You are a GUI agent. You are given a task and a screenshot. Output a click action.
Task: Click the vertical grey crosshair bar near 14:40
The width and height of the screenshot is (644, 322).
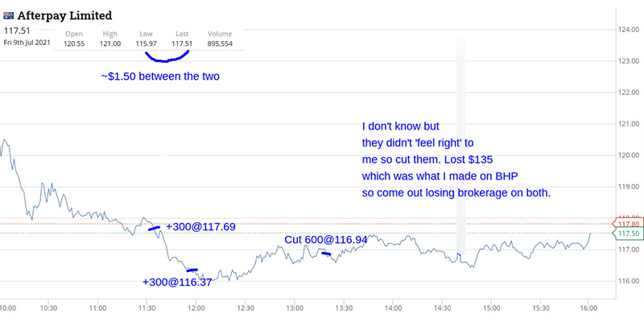click(x=461, y=144)
